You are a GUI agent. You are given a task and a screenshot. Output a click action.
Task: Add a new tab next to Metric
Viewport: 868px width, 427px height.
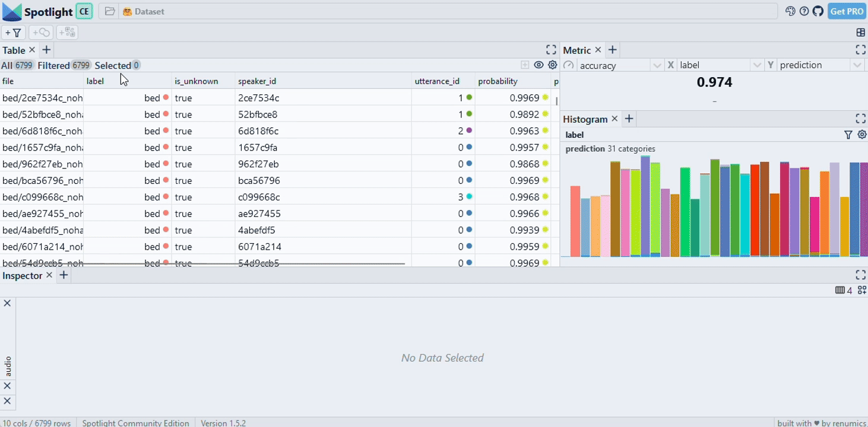[x=613, y=50]
